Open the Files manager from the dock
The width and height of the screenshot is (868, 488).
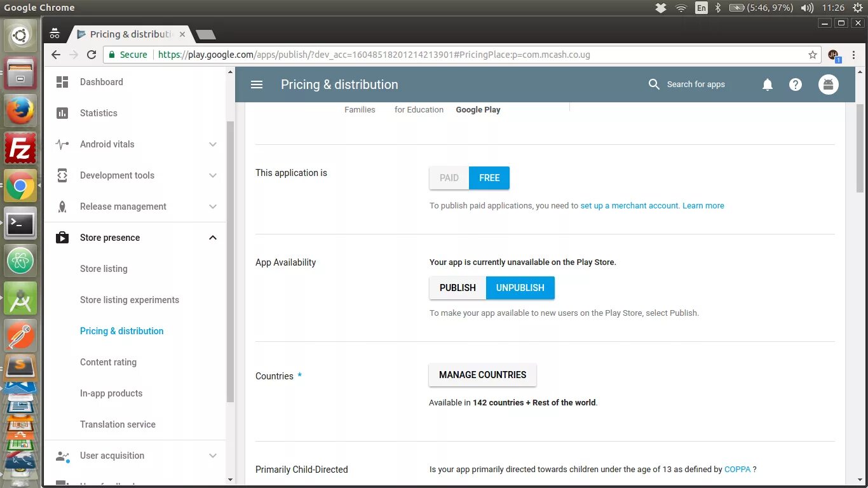click(x=20, y=74)
